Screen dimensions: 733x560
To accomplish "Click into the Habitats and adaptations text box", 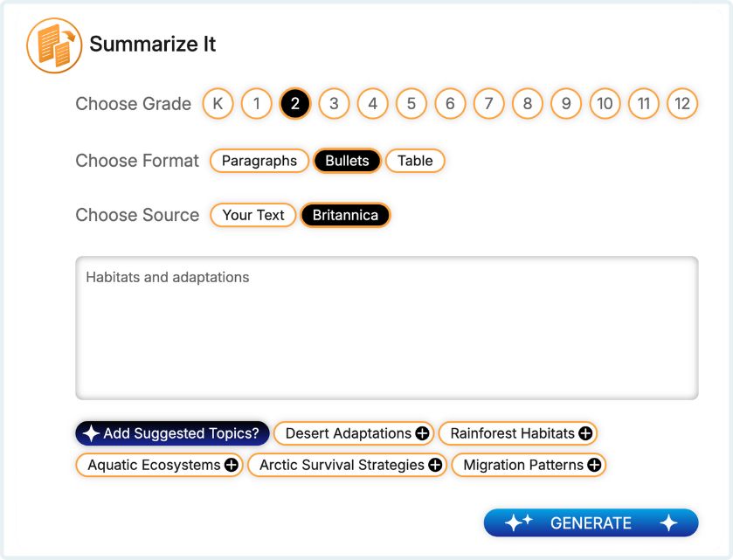I will 386,328.
